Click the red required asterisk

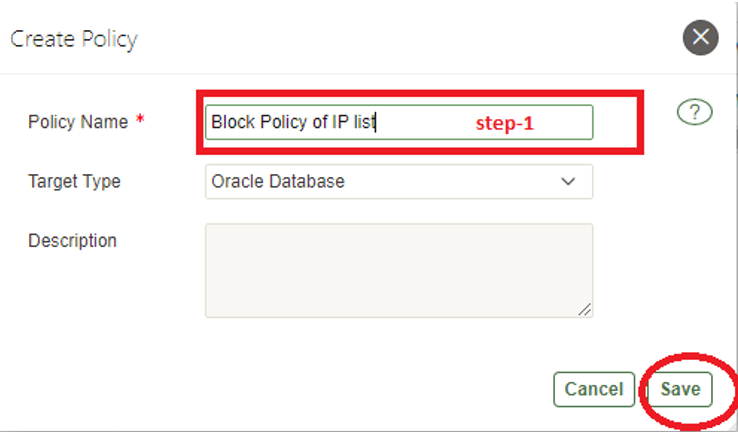(x=140, y=122)
